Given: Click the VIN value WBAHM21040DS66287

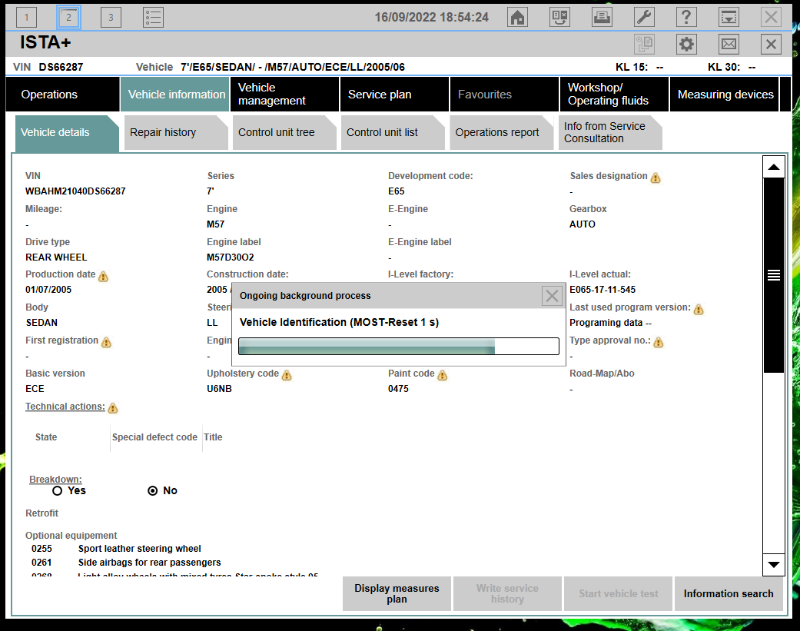Looking at the screenshot, I should pyautogui.click(x=76, y=191).
